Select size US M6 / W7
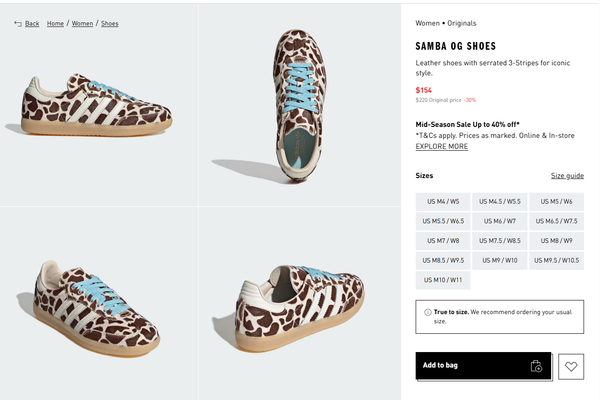This screenshot has width=600, height=400. [499, 221]
